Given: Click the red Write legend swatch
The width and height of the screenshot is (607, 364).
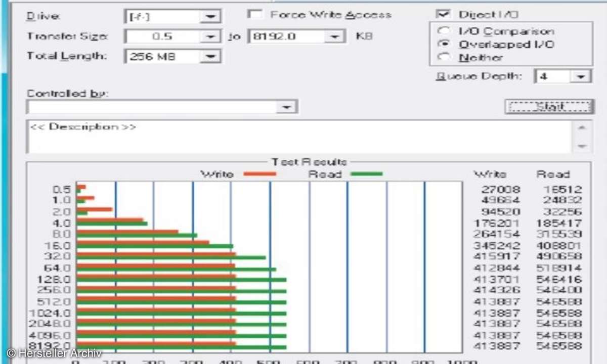Looking at the screenshot, I should coord(259,174).
